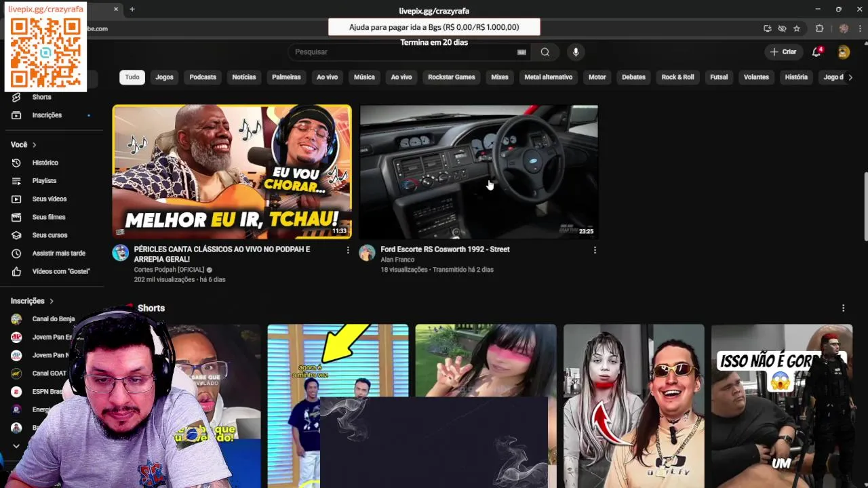Screen dimensions: 868x488
Task: Open Ford Escorte RS Cosworth title
Action: (x=445, y=249)
